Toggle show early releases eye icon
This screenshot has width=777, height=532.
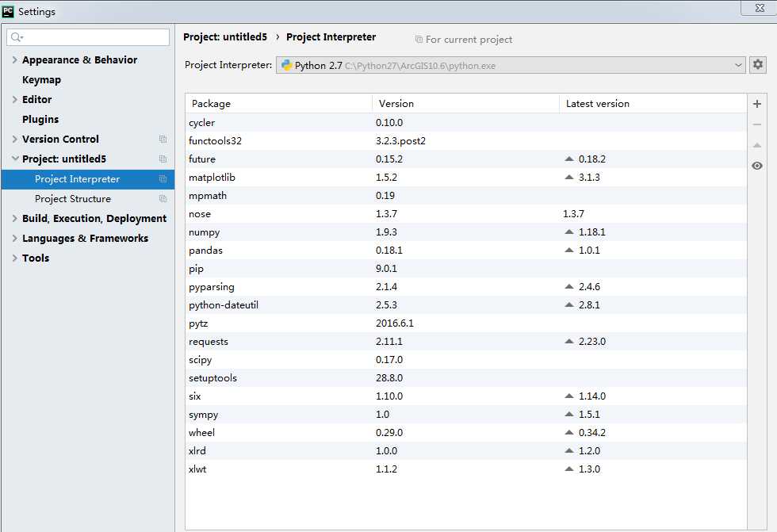pos(756,166)
